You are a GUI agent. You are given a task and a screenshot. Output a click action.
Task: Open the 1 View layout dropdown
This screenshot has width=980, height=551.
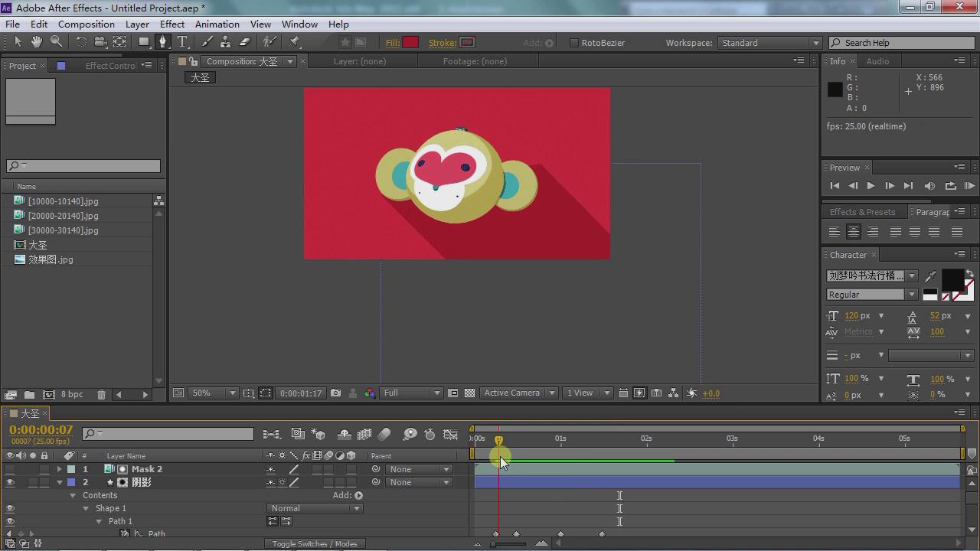coord(588,393)
